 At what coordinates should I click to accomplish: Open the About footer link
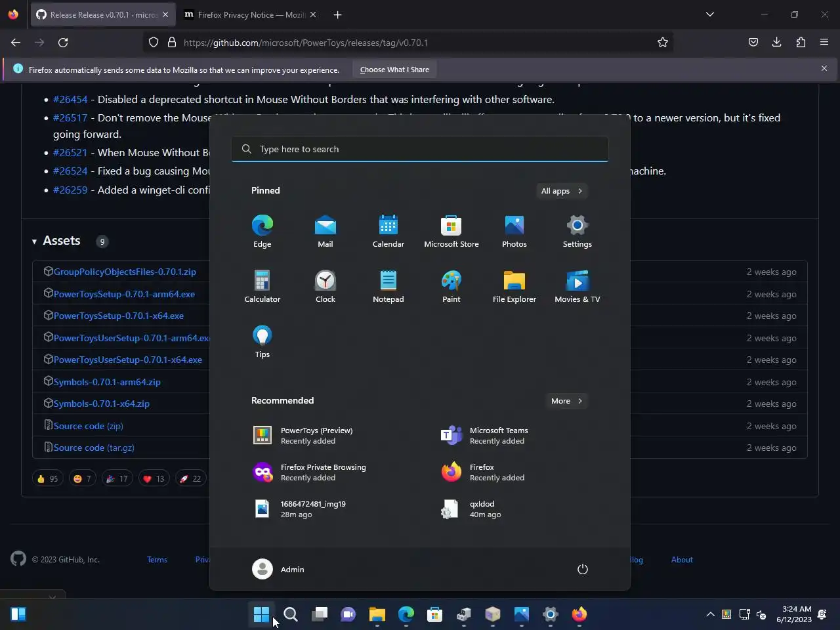(682, 560)
